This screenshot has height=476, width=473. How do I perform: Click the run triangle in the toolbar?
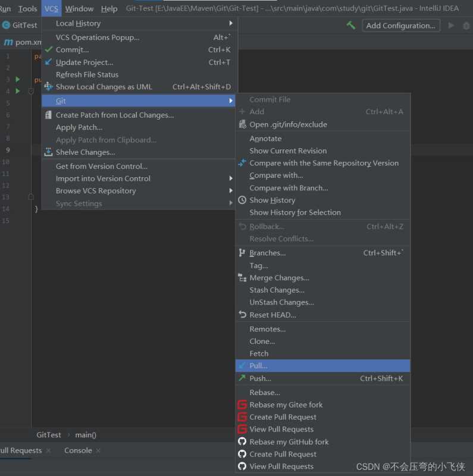click(451, 26)
